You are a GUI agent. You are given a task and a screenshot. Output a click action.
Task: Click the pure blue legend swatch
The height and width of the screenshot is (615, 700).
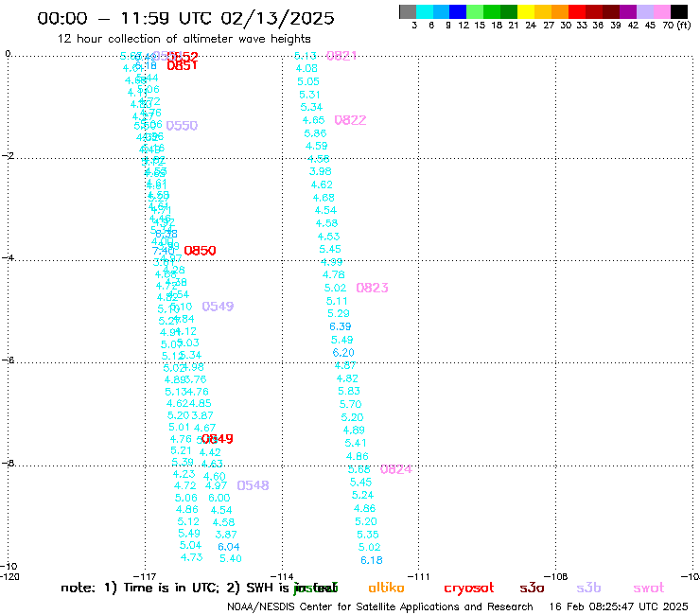click(x=458, y=11)
